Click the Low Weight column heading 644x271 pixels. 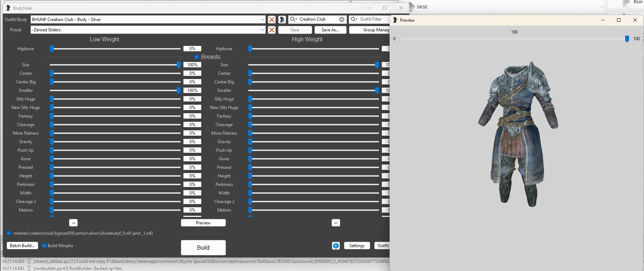click(104, 40)
